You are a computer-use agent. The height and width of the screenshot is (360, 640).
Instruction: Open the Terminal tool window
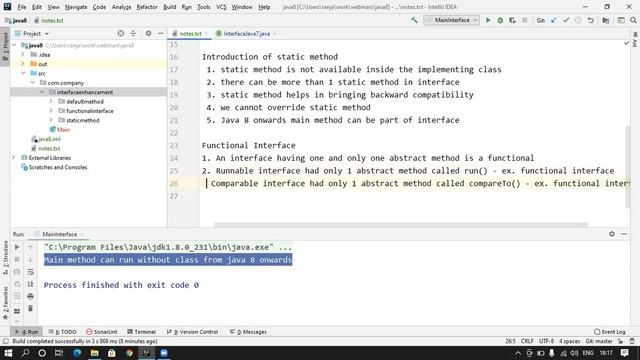[141, 332]
